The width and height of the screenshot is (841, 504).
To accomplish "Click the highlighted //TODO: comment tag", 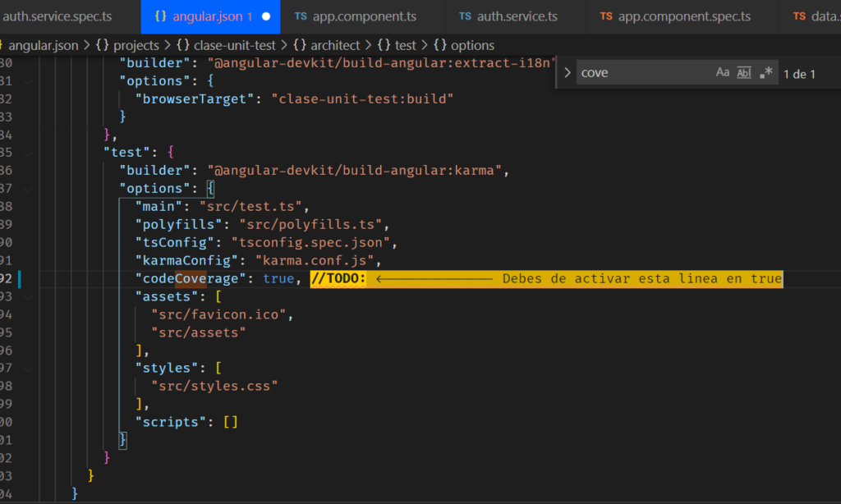I will click(338, 279).
